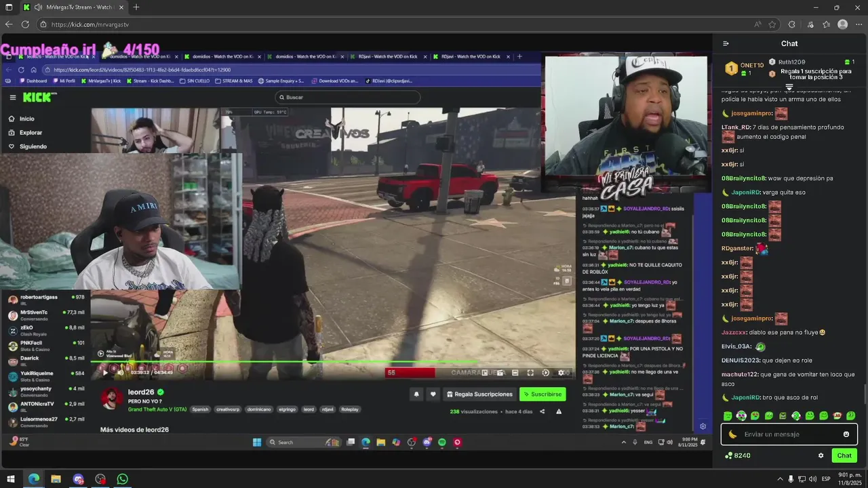Open network status in system tray
Screen dimensions: 868x488
point(802,479)
